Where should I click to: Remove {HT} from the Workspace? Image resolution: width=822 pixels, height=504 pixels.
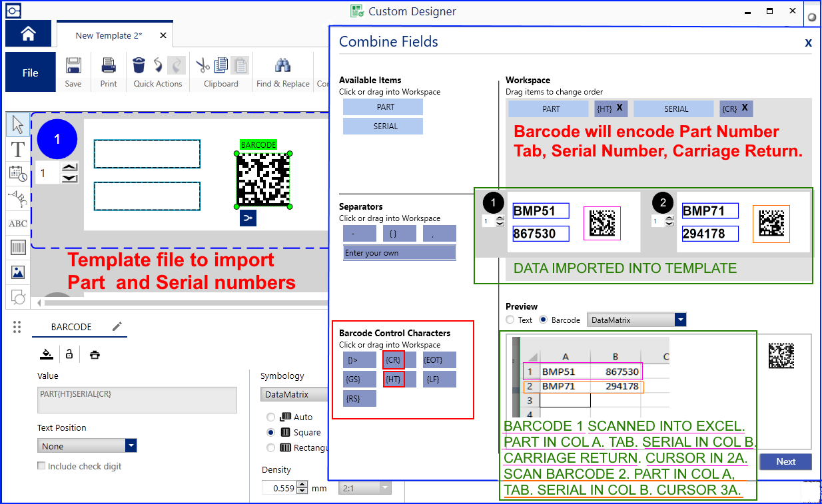tap(619, 107)
